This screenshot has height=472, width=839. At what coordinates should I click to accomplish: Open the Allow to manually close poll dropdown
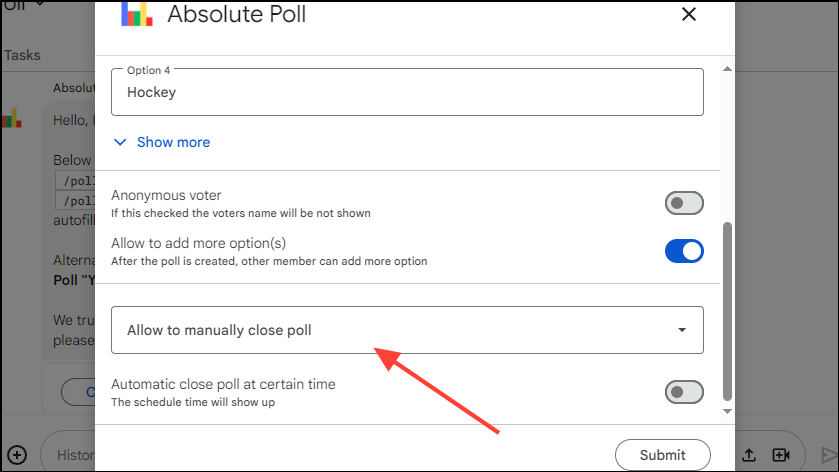coord(407,330)
